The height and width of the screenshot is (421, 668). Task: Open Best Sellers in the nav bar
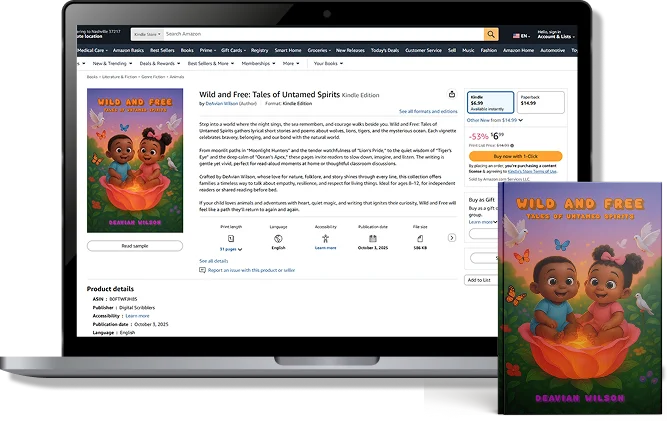click(162, 50)
